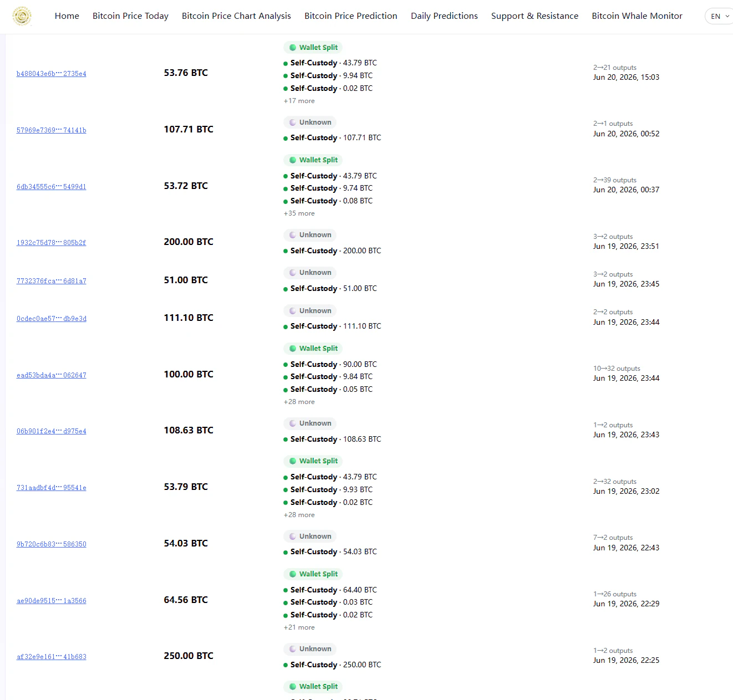The image size is (733, 700).
Task: Click Unknown badge on 250.00 BTC row
Action: pos(310,649)
